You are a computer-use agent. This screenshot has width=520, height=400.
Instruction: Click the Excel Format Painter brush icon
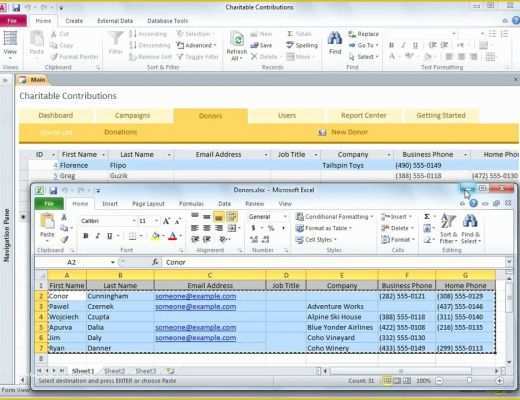(x=65, y=239)
